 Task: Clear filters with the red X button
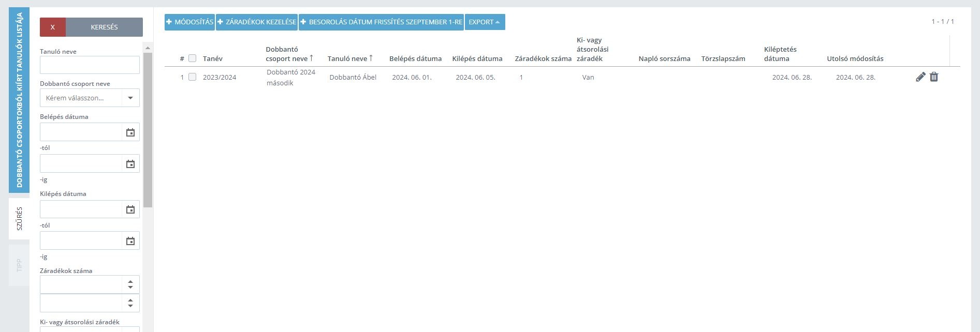(52, 27)
